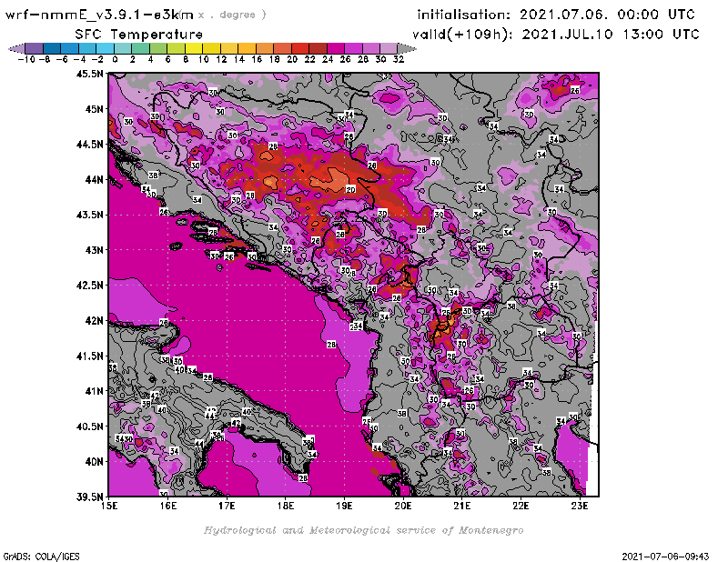Click the green colorbar segment between 2 and 4
This screenshot has height=562, width=728.
click(141, 48)
